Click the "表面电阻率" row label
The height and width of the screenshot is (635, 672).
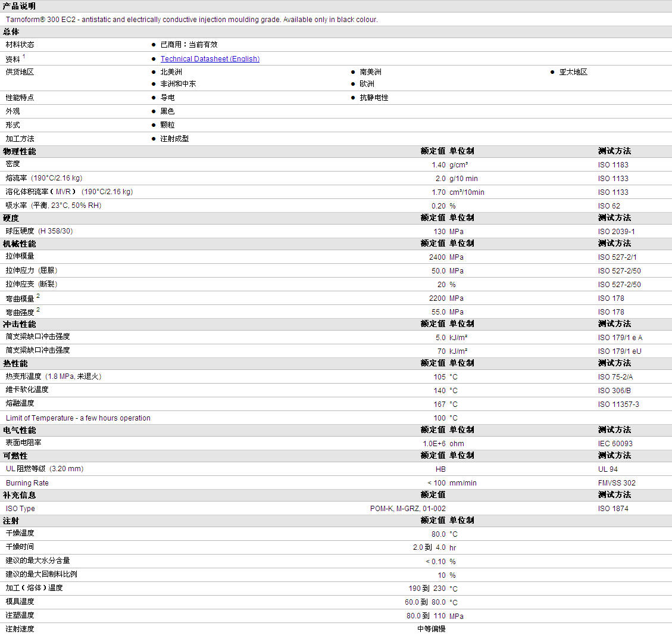tap(24, 443)
